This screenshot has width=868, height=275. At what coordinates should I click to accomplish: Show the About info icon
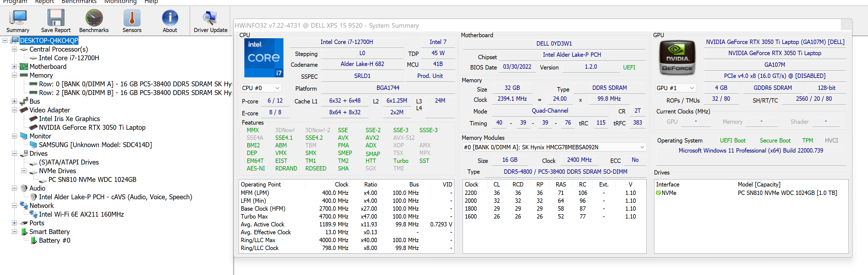(170, 18)
